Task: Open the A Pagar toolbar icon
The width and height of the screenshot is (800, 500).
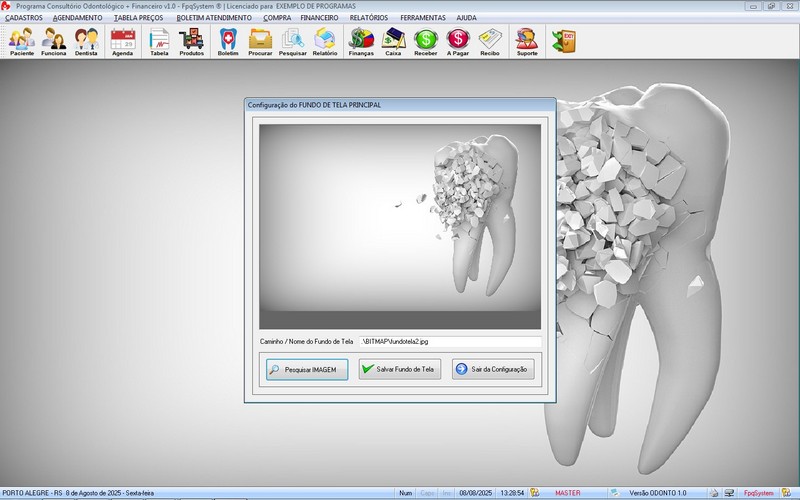Action: click(x=457, y=41)
